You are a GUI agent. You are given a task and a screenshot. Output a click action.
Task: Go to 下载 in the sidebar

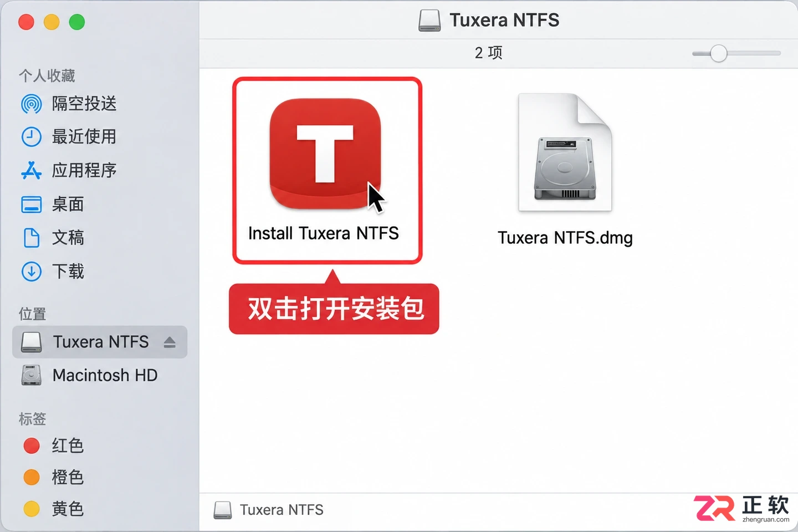pos(68,272)
